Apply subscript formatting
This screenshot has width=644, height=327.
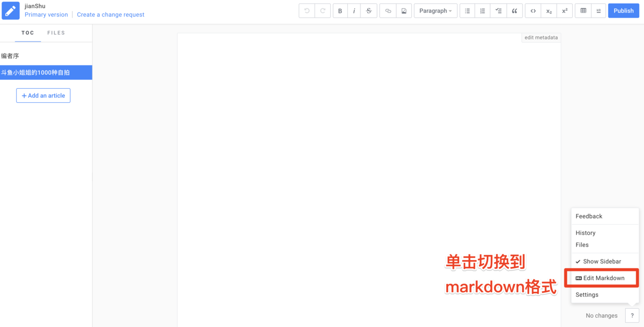[x=548, y=10]
